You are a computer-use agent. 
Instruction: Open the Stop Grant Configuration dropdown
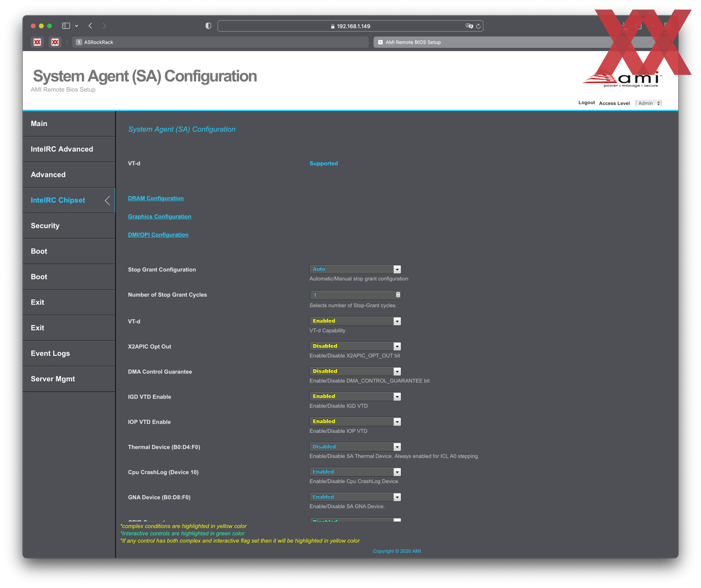click(355, 269)
